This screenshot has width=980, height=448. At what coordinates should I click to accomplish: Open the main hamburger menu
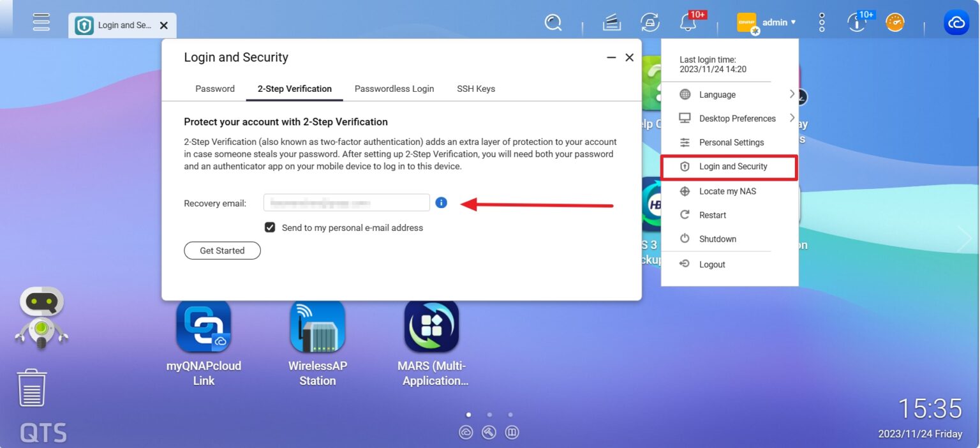tap(41, 22)
